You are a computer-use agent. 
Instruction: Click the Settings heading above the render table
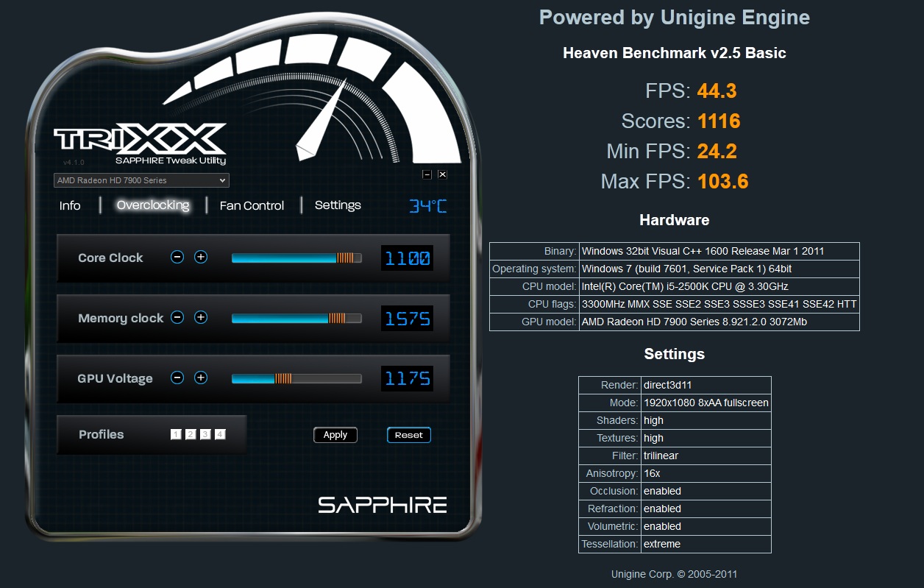pyautogui.click(x=675, y=354)
